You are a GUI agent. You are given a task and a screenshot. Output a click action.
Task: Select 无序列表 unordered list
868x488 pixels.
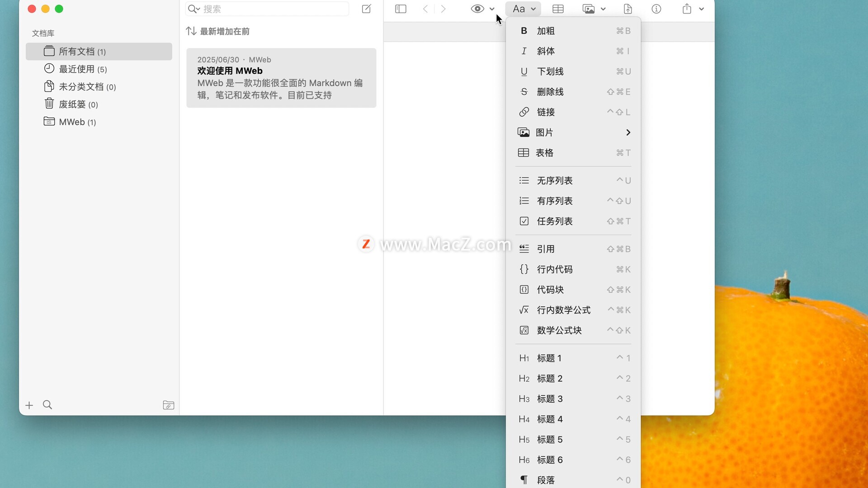pyautogui.click(x=573, y=180)
